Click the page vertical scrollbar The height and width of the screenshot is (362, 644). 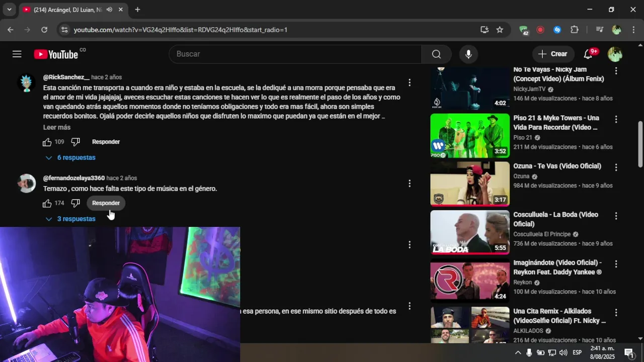point(640,144)
